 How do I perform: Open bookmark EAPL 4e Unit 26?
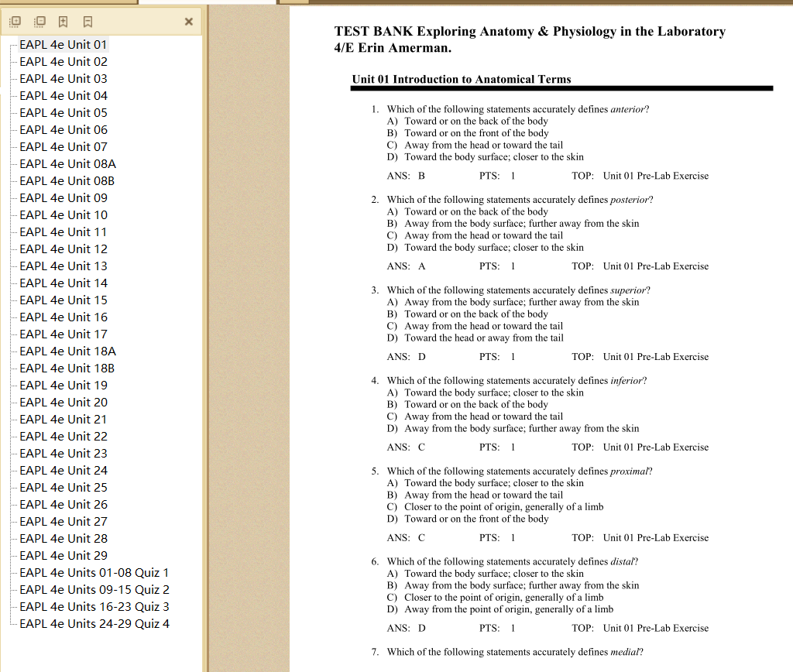64,504
